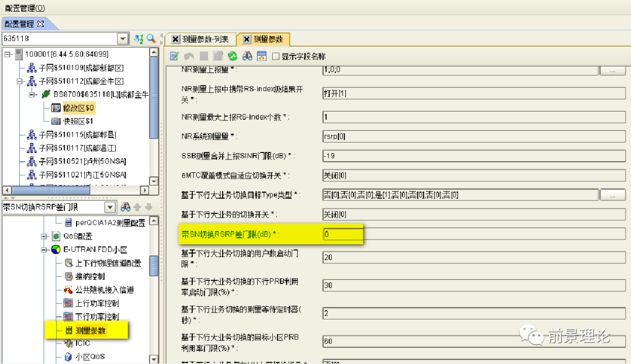
Task: Open the 配置管理(O) menu
Action: [x=25, y=8]
